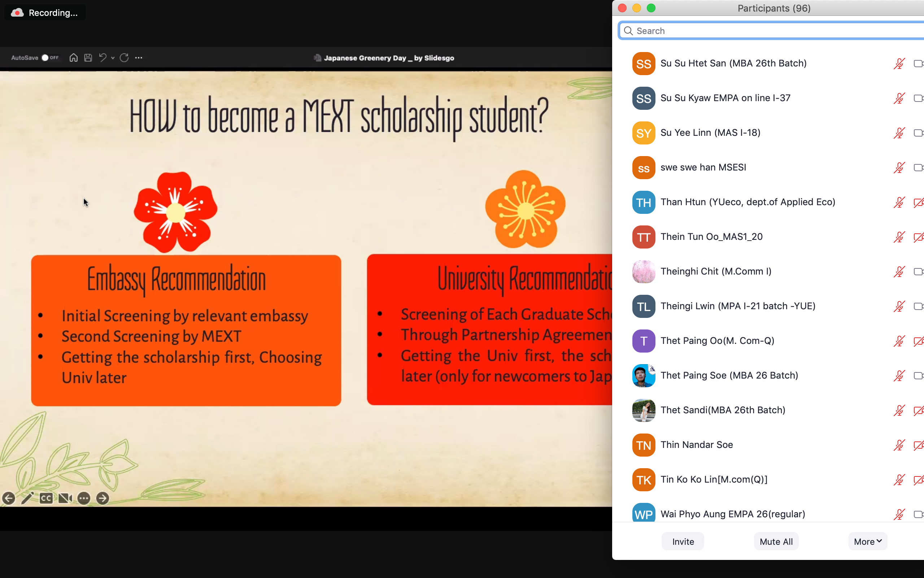This screenshot has height=578, width=924.
Task: Open the toolbar more options ellipsis
Action: tap(139, 58)
